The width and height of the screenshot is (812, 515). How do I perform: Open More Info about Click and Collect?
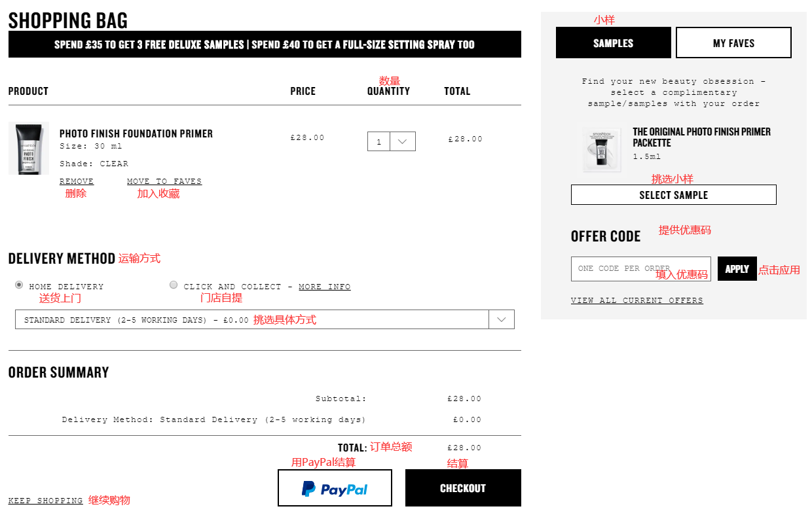(x=324, y=287)
